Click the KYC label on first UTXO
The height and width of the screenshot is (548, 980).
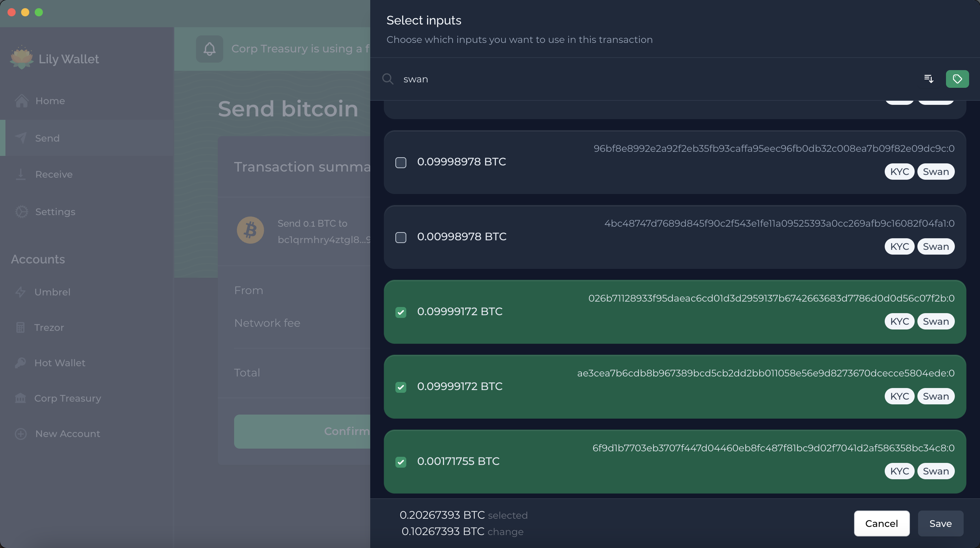point(899,171)
